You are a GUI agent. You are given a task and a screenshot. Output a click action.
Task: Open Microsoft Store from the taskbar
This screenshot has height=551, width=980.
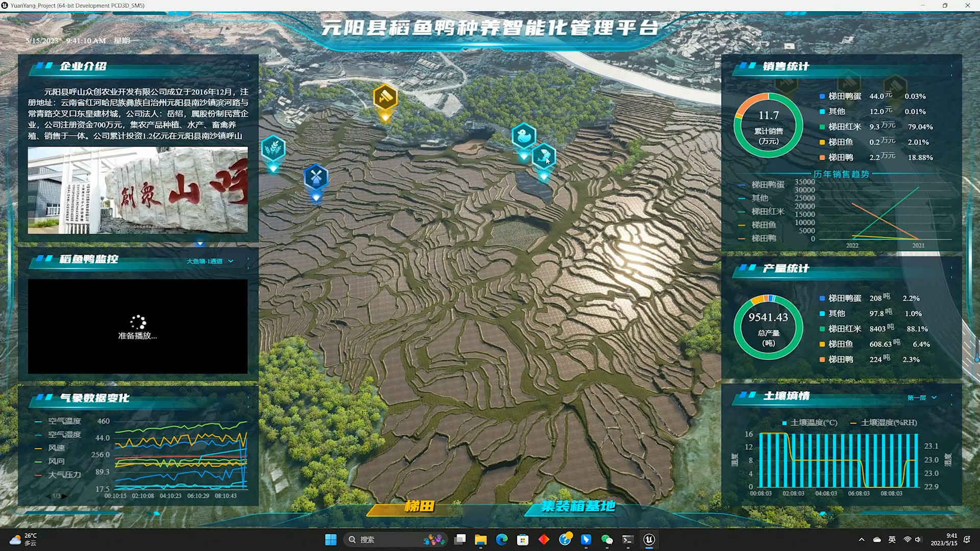pyautogui.click(x=523, y=540)
